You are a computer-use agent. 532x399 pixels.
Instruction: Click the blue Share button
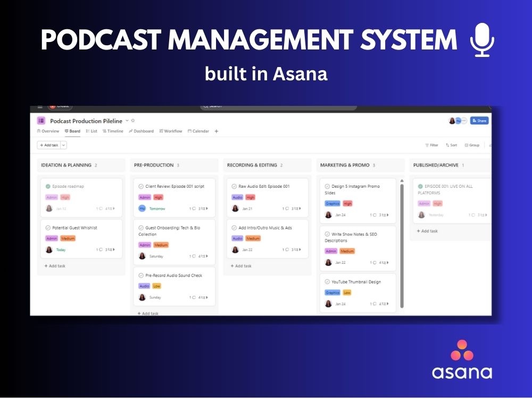pyautogui.click(x=479, y=120)
